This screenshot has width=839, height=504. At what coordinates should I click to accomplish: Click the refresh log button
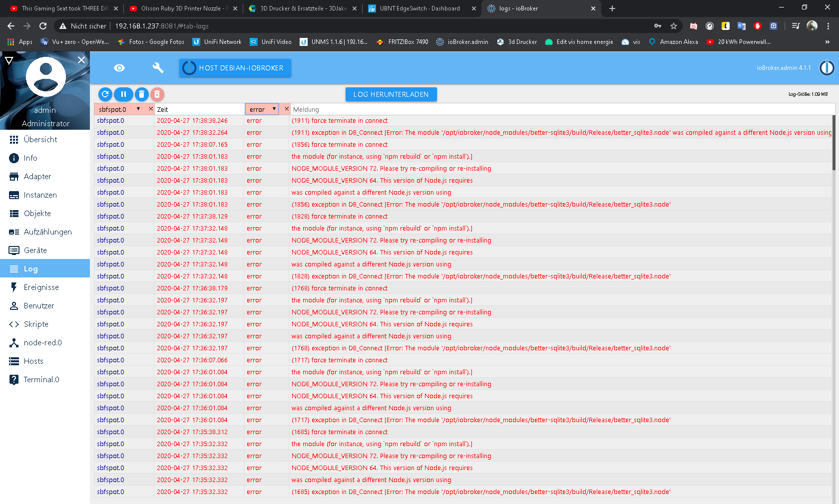click(x=105, y=94)
